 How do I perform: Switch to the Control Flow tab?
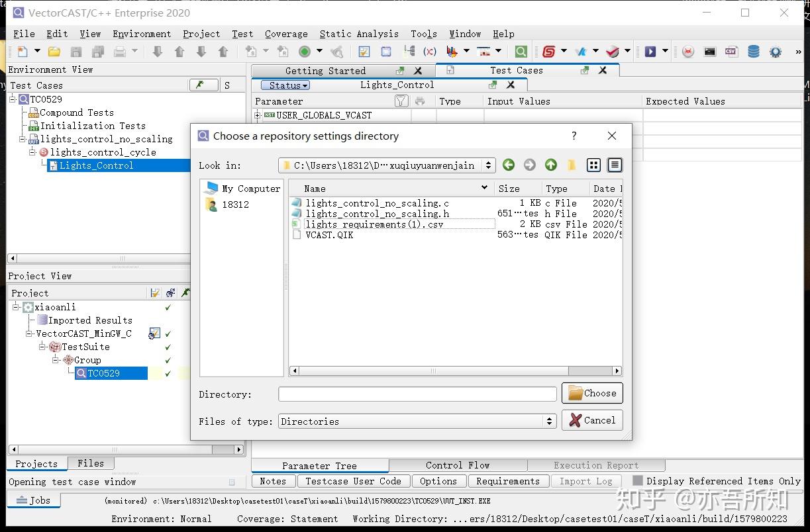coord(457,465)
